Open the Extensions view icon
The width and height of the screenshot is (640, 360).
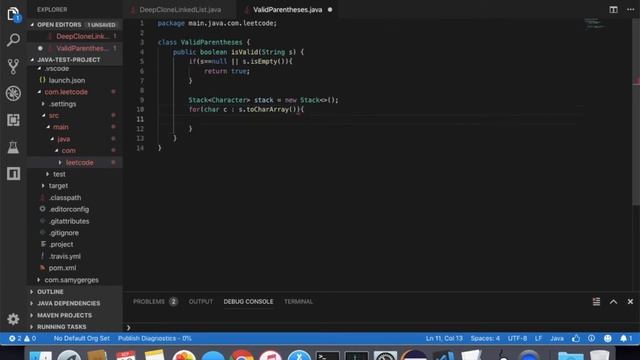pos(13,120)
